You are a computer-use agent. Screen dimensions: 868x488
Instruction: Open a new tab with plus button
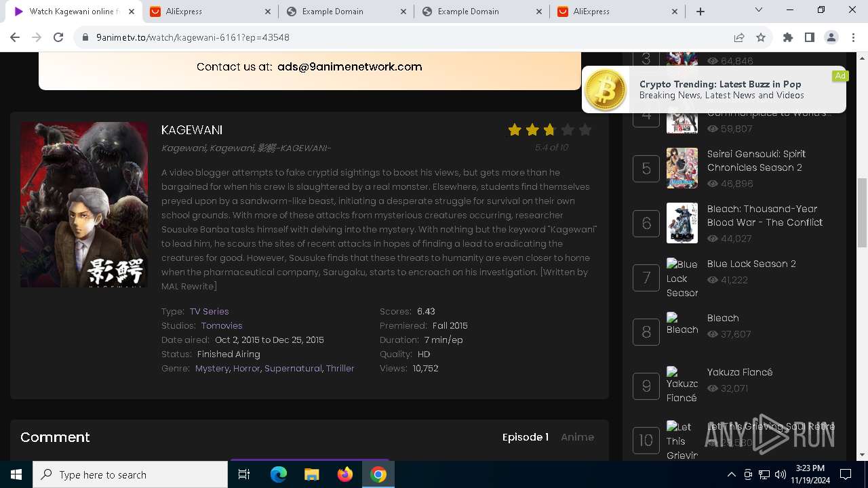point(701,12)
